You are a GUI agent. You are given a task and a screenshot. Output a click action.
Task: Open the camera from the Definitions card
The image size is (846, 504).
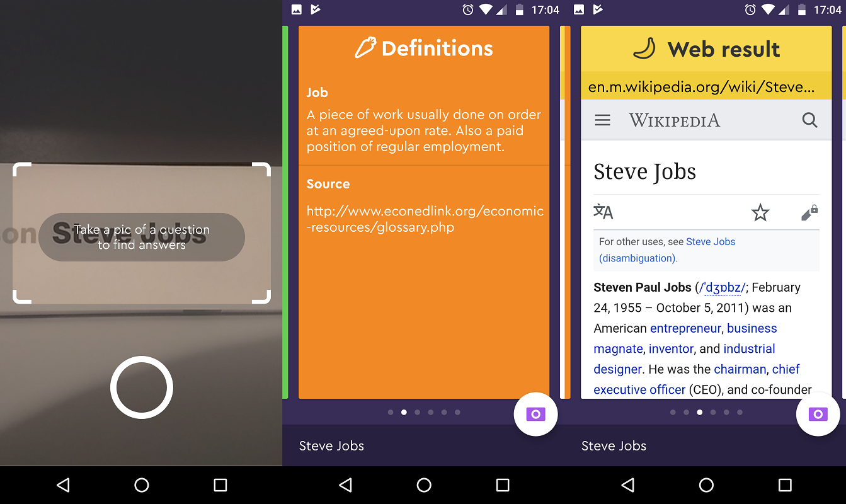pyautogui.click(x=535, y=414)
